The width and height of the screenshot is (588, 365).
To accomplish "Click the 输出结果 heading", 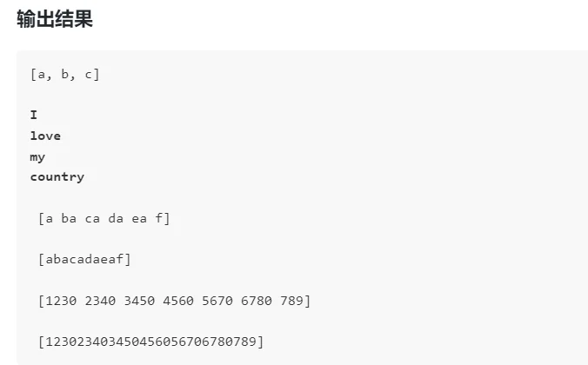I will pyautogui.click(x=55, y=19).
